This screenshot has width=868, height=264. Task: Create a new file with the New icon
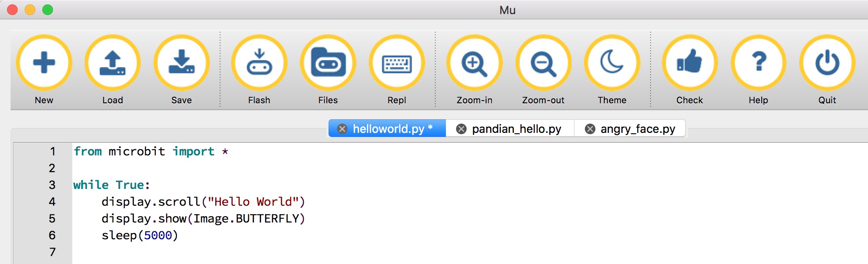click(44, 63)
